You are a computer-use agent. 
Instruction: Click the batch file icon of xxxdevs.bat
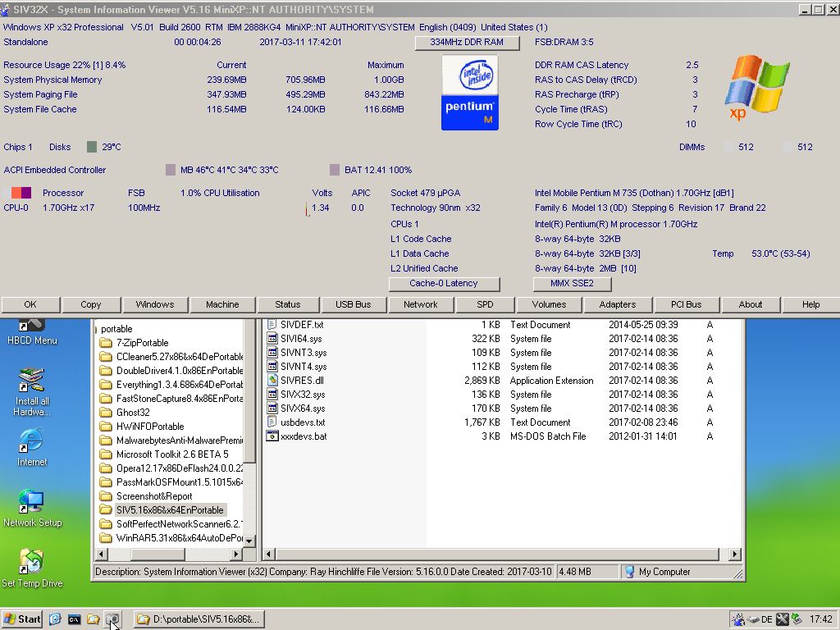pos(272,436)
